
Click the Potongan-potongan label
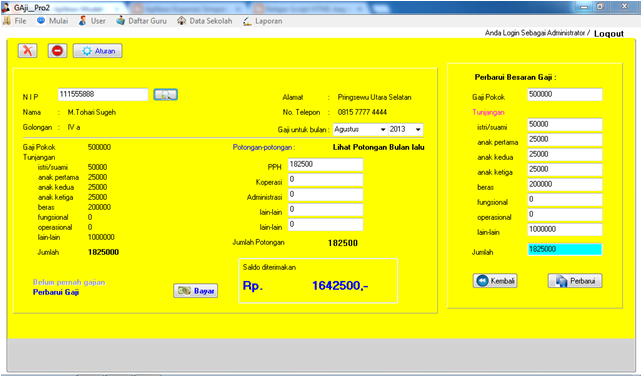coord(264,147)
